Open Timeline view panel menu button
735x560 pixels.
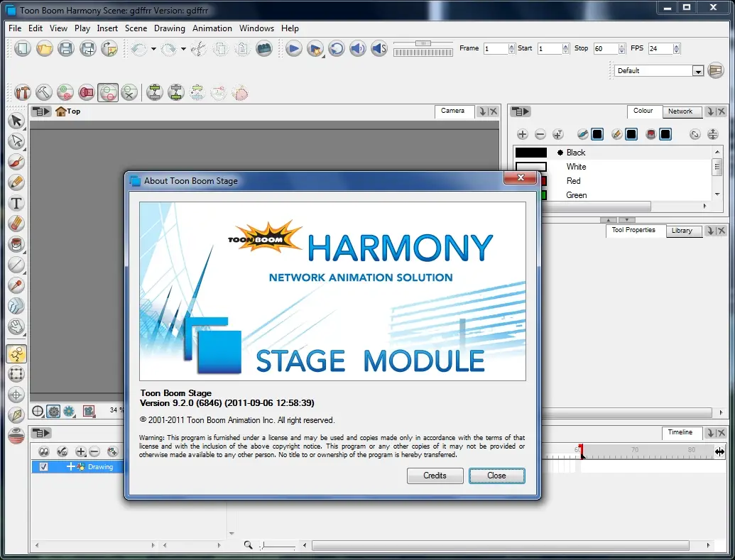tap(40, 433)
